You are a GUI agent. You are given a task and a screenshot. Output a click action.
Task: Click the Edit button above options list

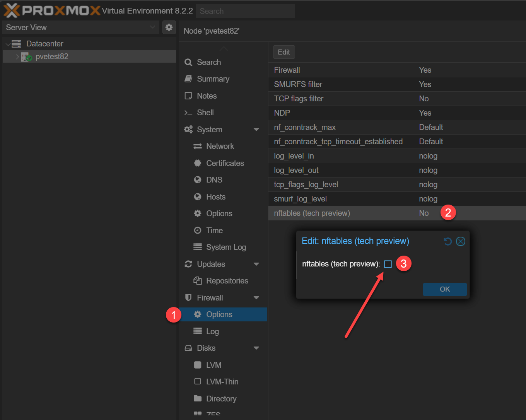[x=284, y=52]
